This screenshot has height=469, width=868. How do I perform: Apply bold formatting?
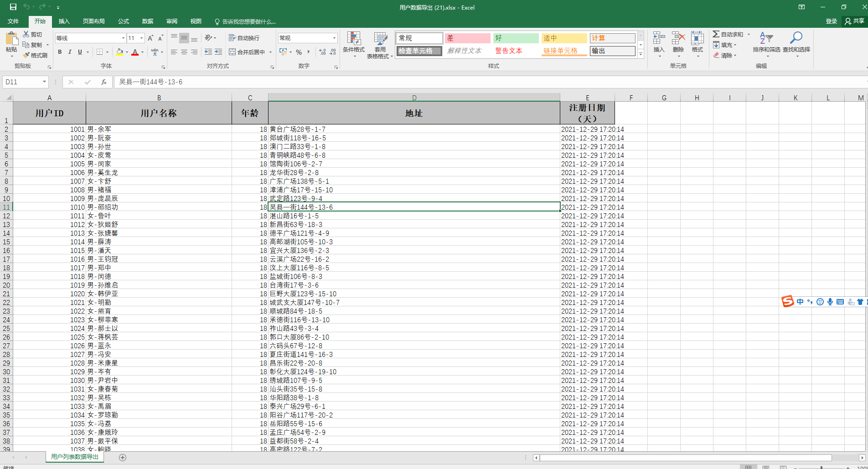pos(59,52)
